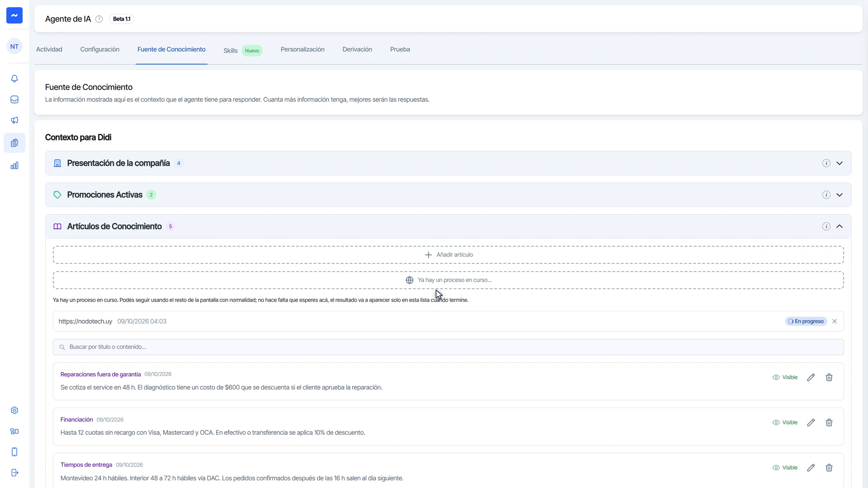Go to the Derivación tab
The image size is (868, 488).
(x=357, y=49)
